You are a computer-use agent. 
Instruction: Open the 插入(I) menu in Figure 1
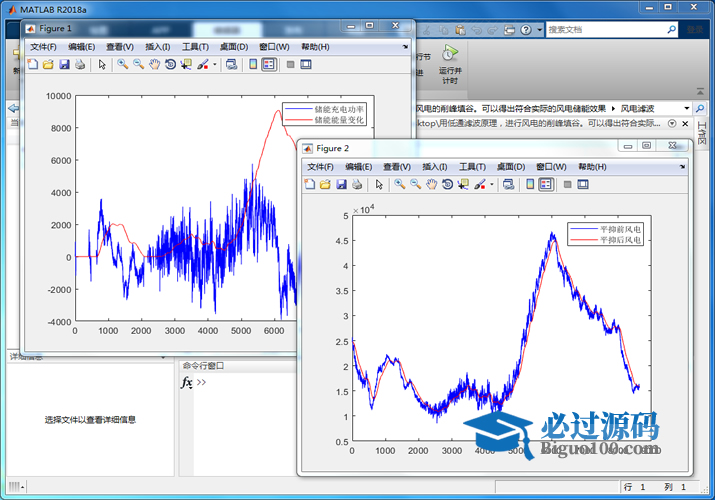[157, 47]
